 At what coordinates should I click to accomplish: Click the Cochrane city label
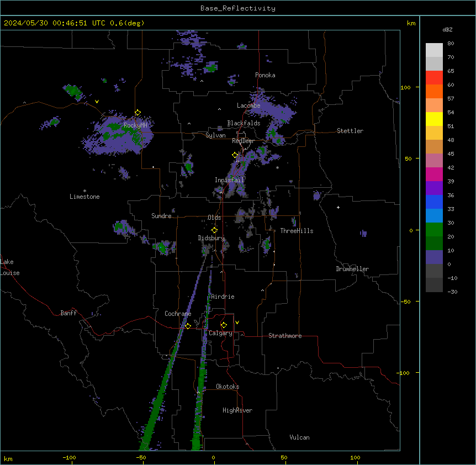(x=178, y=314)
